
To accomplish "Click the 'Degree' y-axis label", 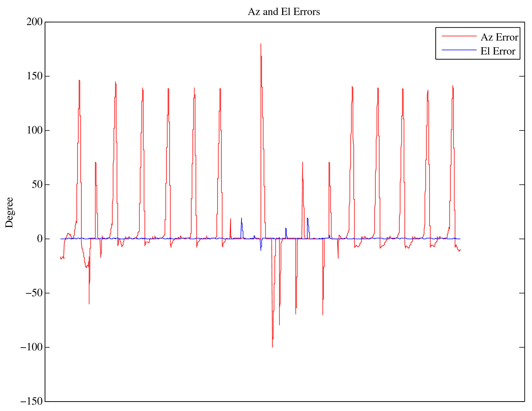I will coord(9,212).
